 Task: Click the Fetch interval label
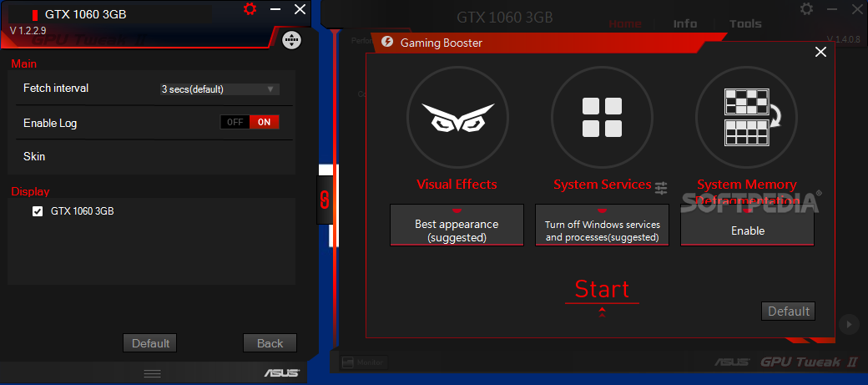pyautogui.click(x=56, y=88)
